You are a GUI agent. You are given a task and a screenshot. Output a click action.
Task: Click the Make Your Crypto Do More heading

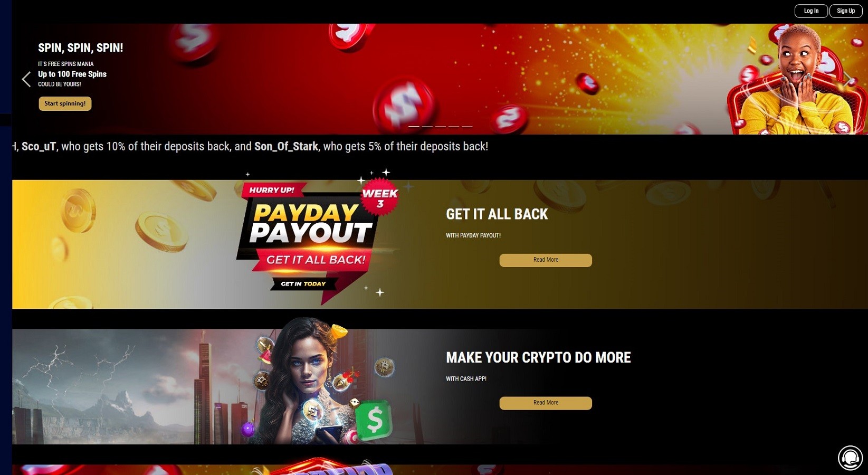[538, 357]
